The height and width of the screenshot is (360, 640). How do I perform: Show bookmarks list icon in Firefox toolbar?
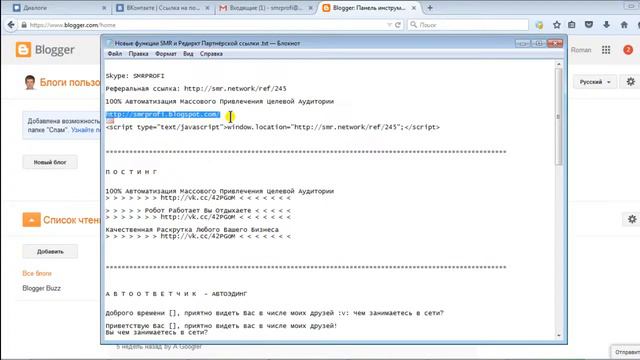[572, 25]
